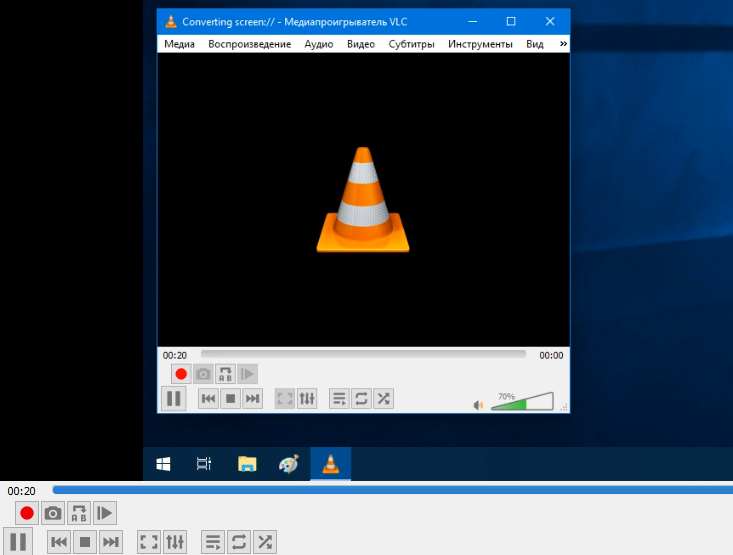Click VLC cone in inner video area
The height and width of the screenshot is (555, 733).
(x=363, y=200)
